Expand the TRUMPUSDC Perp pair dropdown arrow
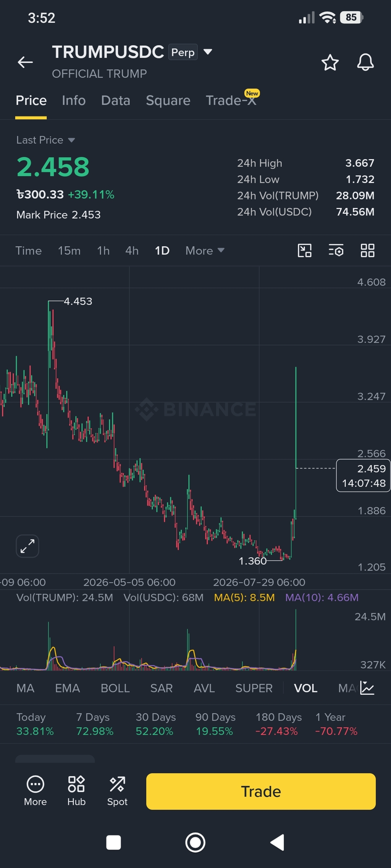Screen dimensions: 391x868 (208, 52)
